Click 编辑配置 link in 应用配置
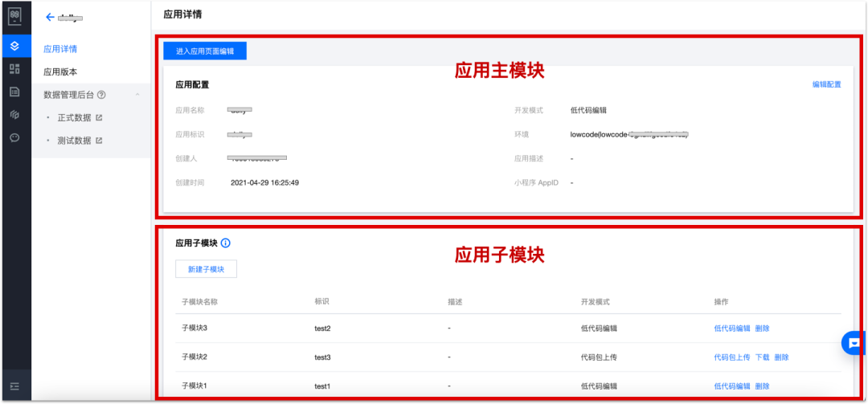 tap(826, 84)
